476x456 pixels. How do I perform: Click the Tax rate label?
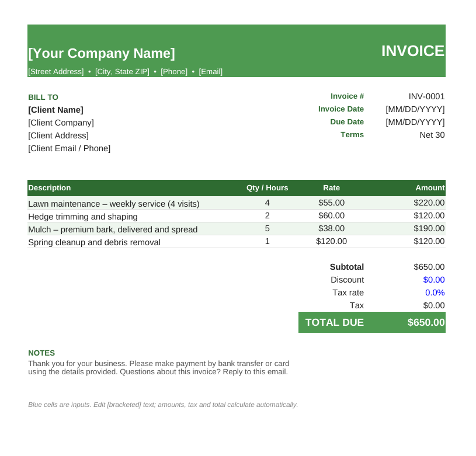348,293
